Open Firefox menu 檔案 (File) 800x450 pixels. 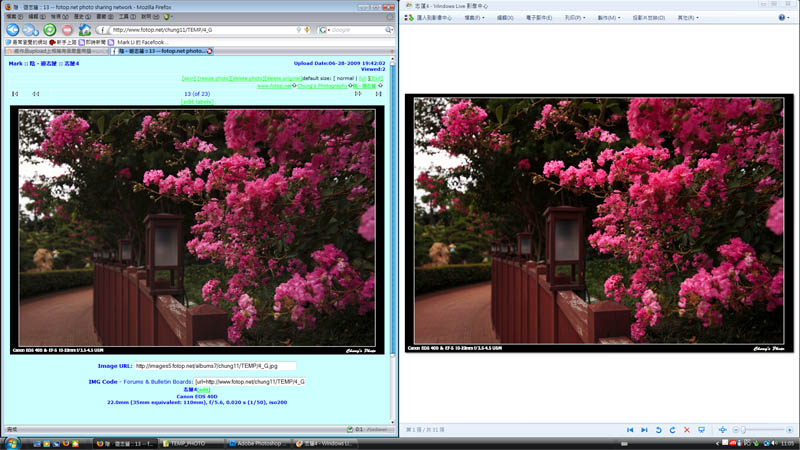[x=14, y=17]
